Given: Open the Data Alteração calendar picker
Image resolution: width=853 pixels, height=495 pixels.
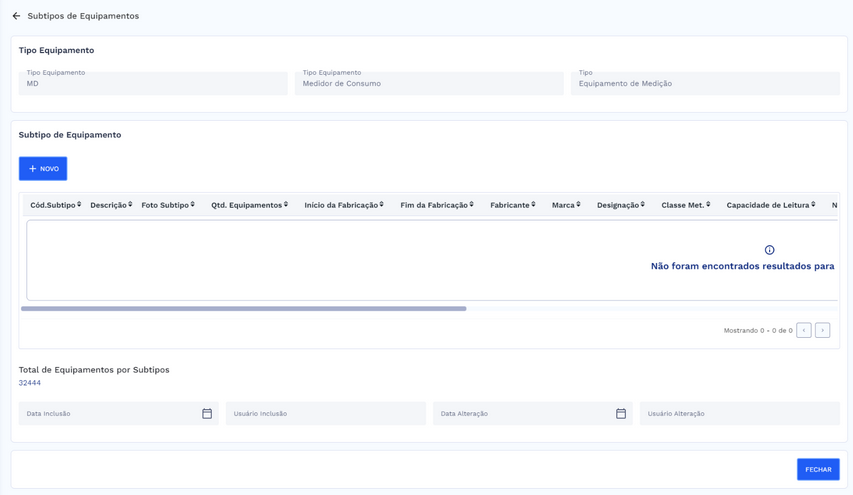Looking at the screenshot, I should (x=621, y=413).
